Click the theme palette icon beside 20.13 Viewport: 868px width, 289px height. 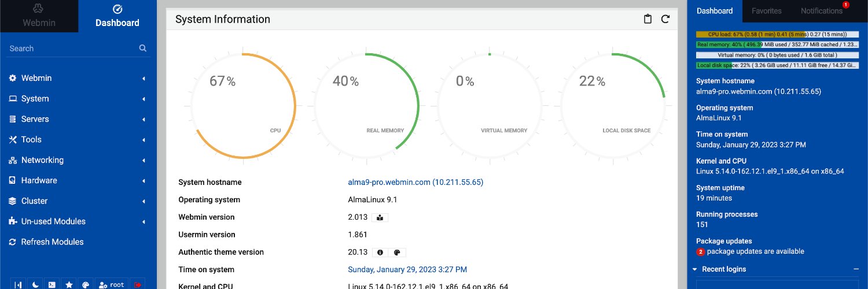point(398,253)
